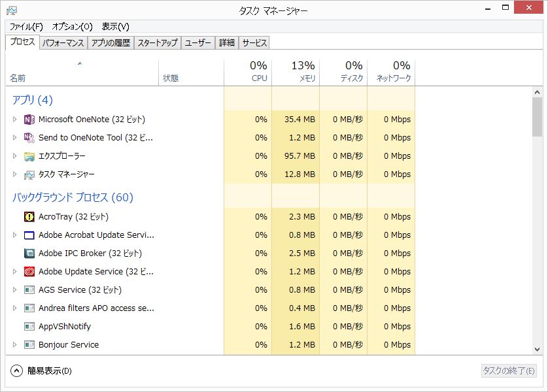Minimize the Task Manager window
Viewport: 548px width, 392px height.
488,8
